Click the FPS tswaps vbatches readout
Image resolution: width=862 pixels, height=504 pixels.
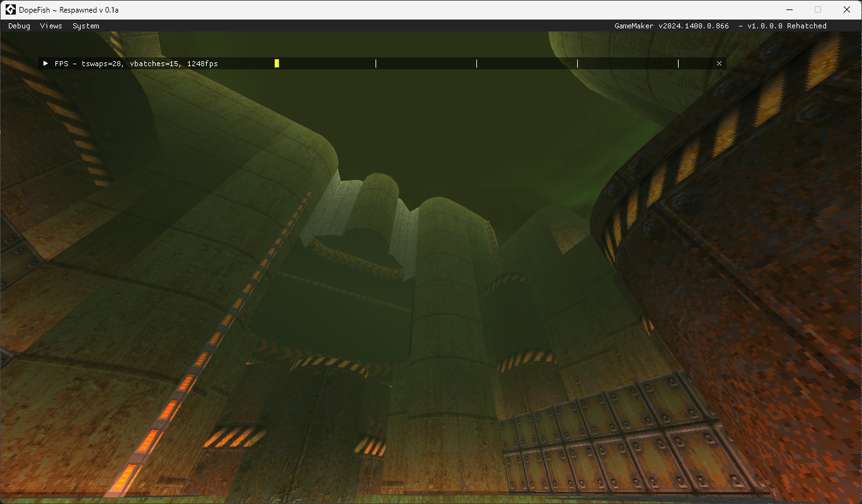(x=136, y=64)
